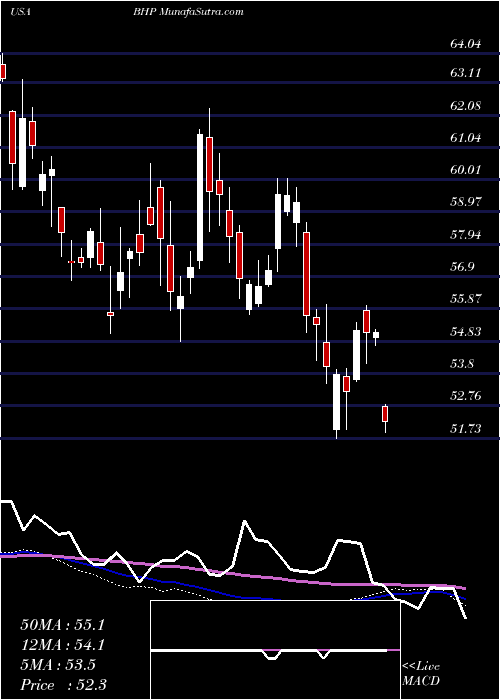Click the 50MA : 55.1 readout

pos(62,625)
